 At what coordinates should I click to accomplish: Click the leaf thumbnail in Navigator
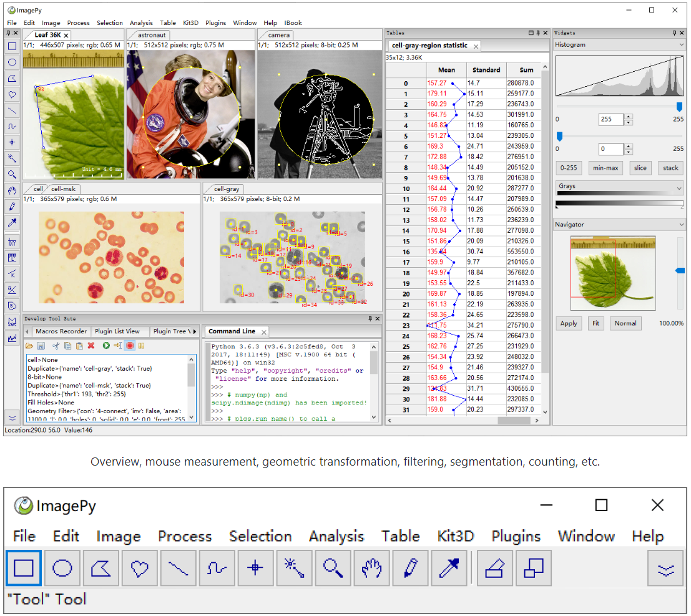[612, 273]
